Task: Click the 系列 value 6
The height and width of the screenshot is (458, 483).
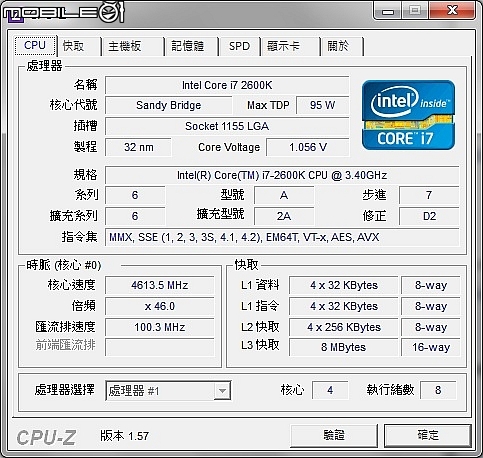Action: point(135,195)
